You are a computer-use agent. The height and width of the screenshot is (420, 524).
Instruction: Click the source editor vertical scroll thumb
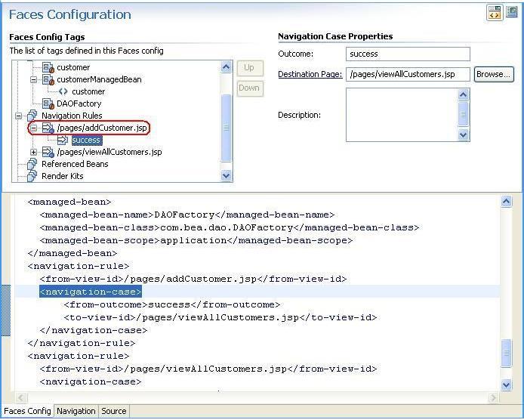(x=507, y=353)
